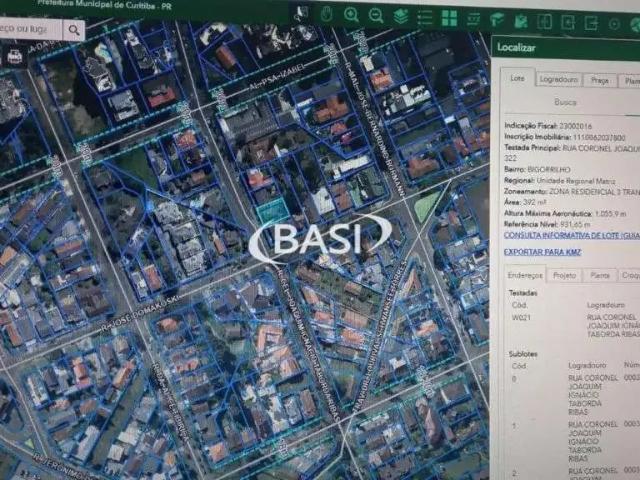Click the 3D building toolbar icon
The height and width of the screenshot is (480, 640).
tap(497, 20)
